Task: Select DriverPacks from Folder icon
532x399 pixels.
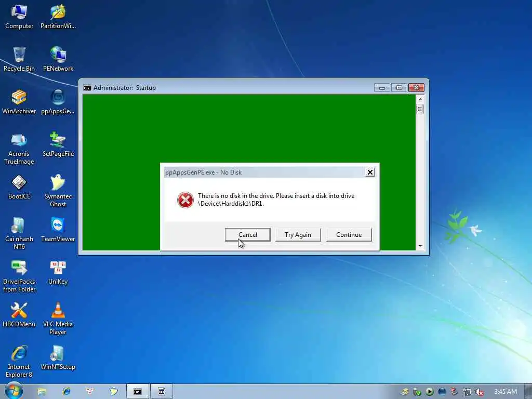Action: [19, 276]
